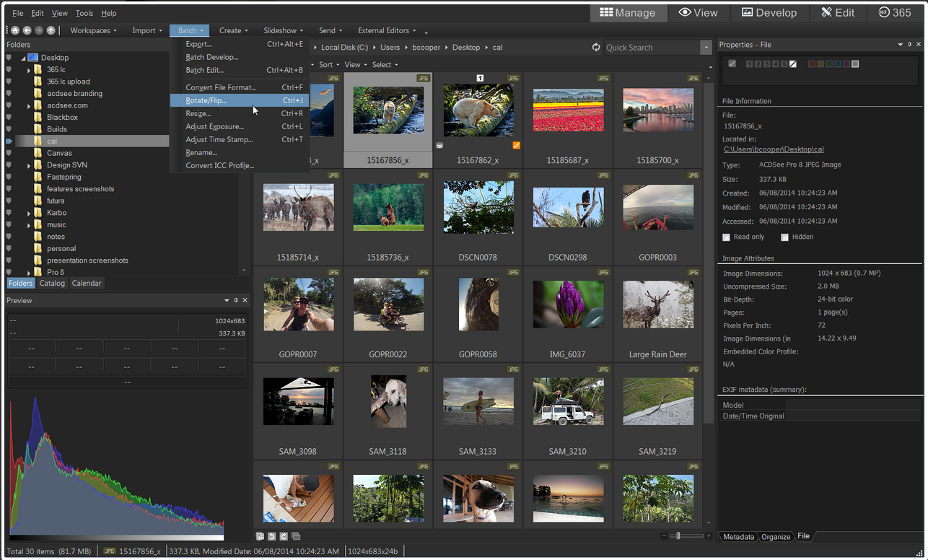
Task: Click the zoom-in plus icon for thumbnails
Action: point(709,536)
